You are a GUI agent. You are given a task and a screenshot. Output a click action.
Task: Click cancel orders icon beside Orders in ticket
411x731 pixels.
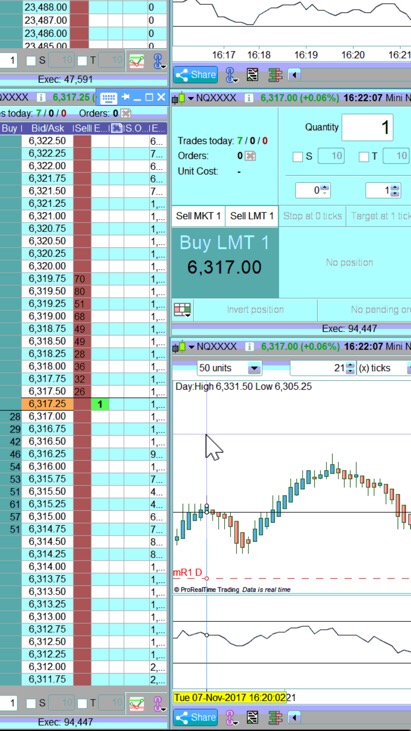coord(251,156)
